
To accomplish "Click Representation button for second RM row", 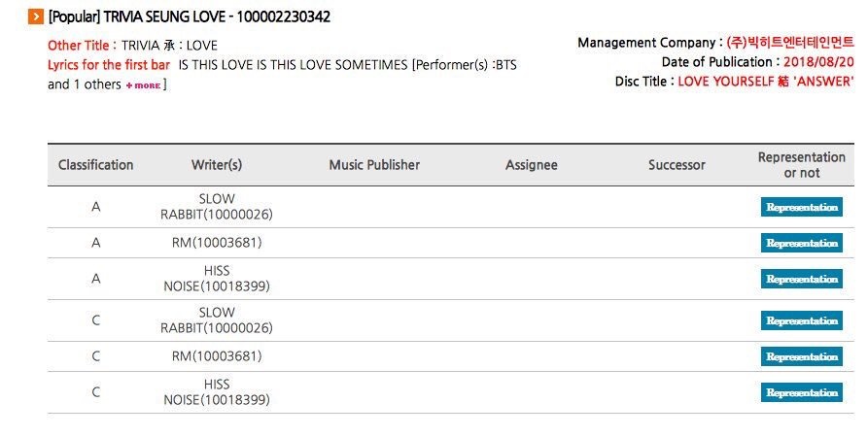I will 801,356.
